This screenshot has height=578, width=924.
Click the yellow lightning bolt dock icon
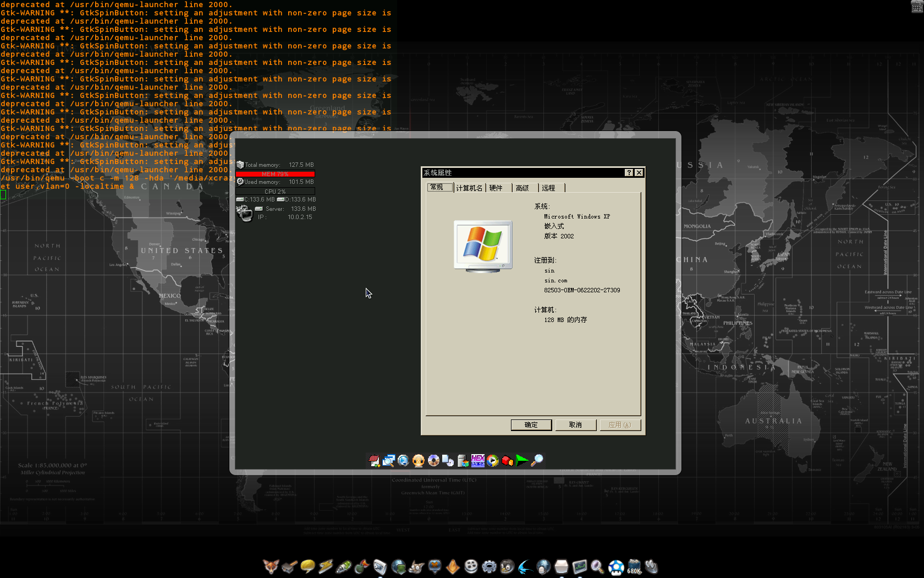[x=326, y=566]
